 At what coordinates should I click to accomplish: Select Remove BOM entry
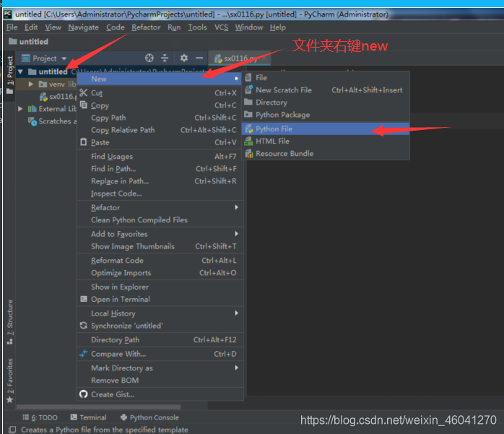pyautogui.click(x=160, y=380)
